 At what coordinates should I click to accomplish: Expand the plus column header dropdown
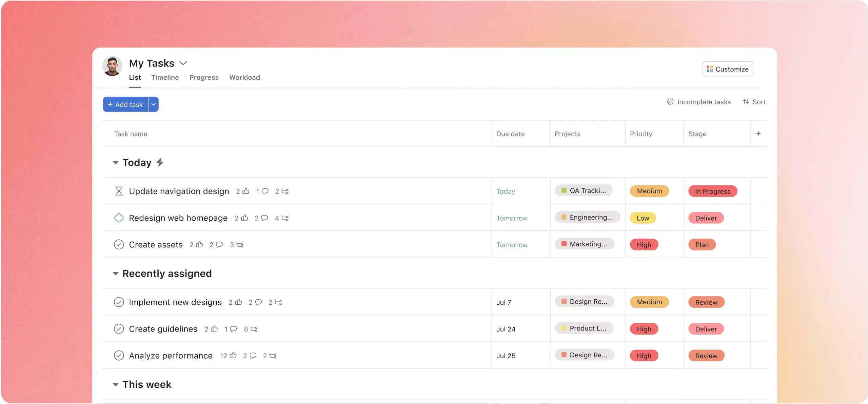[x=758, y=134]
